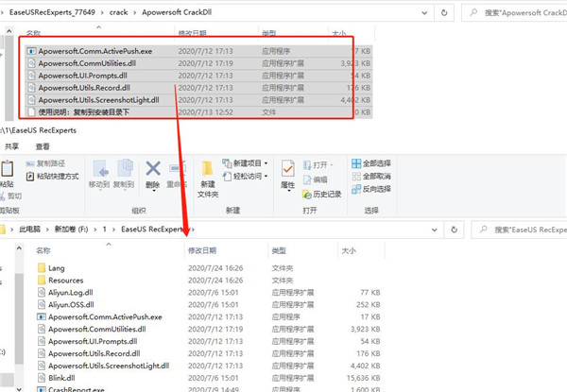Click 新加卷 (F:) in lower breadcrumb
Viewport: 567px width, 392px height.
coord(71,229)
